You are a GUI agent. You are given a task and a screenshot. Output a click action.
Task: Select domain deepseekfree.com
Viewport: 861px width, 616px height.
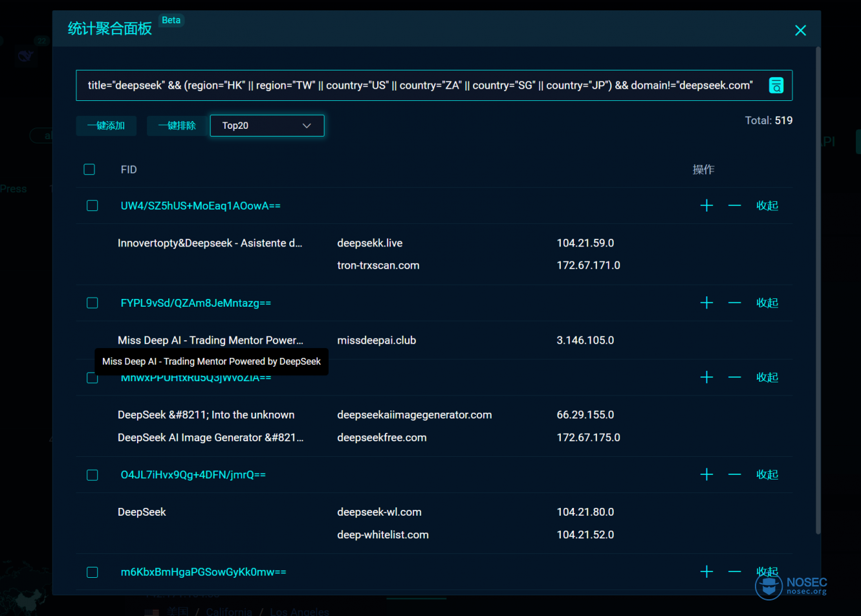point(382,437)
